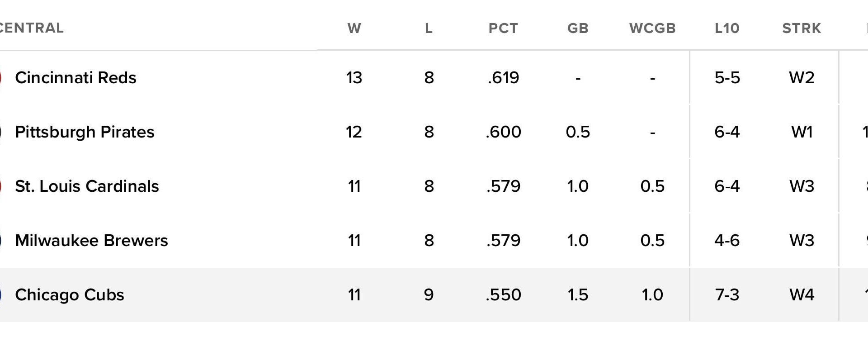
Task: Click the Cubs 7-3 last ten record
Action: (x=727, y=295)
